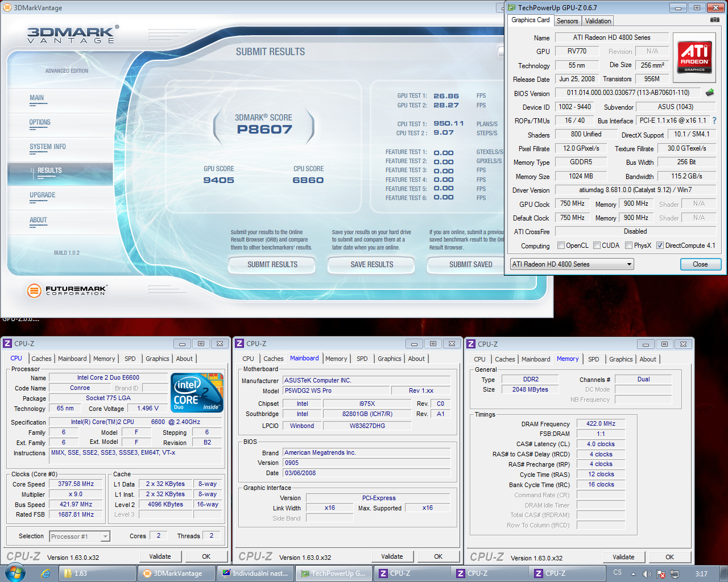Viewport: 728px width, 582px height.
Task: Click the Core Speed 3797.58 MHz field
Action: click(x=76, y=484)
